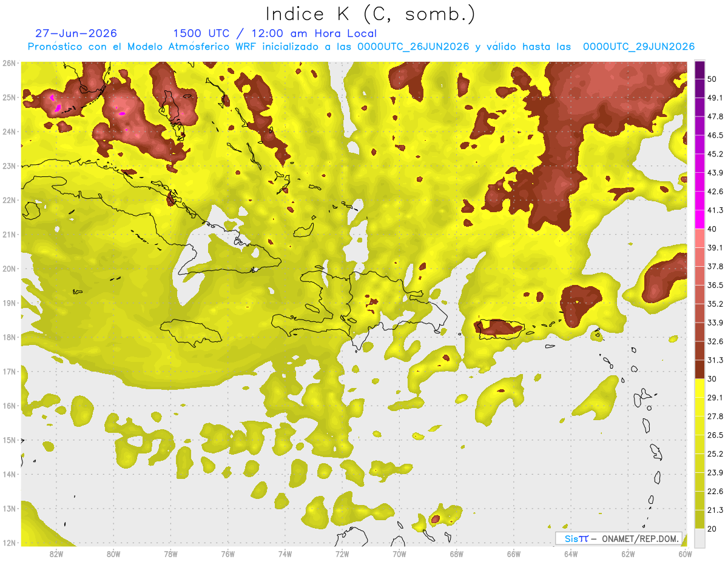Click the colorbar value "42.6"
This screenshot has height=562, width=728.
(715, 192)
